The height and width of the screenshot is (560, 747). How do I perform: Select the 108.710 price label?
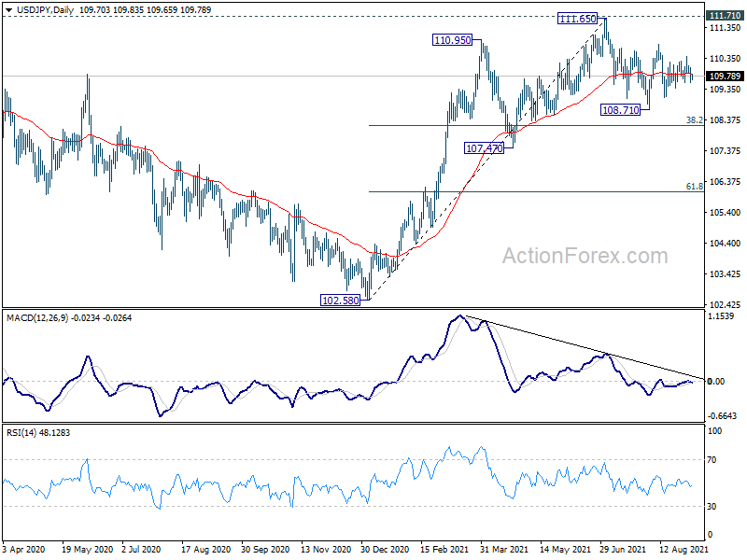621,110
